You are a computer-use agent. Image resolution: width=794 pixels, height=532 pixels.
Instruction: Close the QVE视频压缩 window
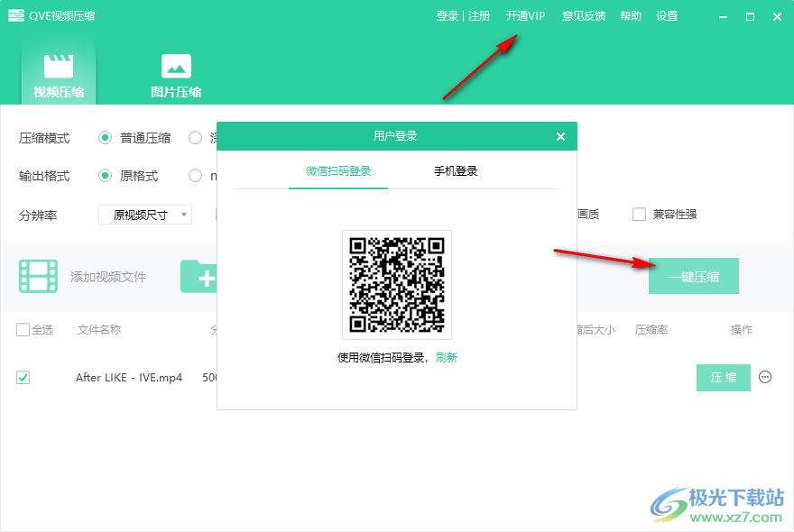click(777, 17)
